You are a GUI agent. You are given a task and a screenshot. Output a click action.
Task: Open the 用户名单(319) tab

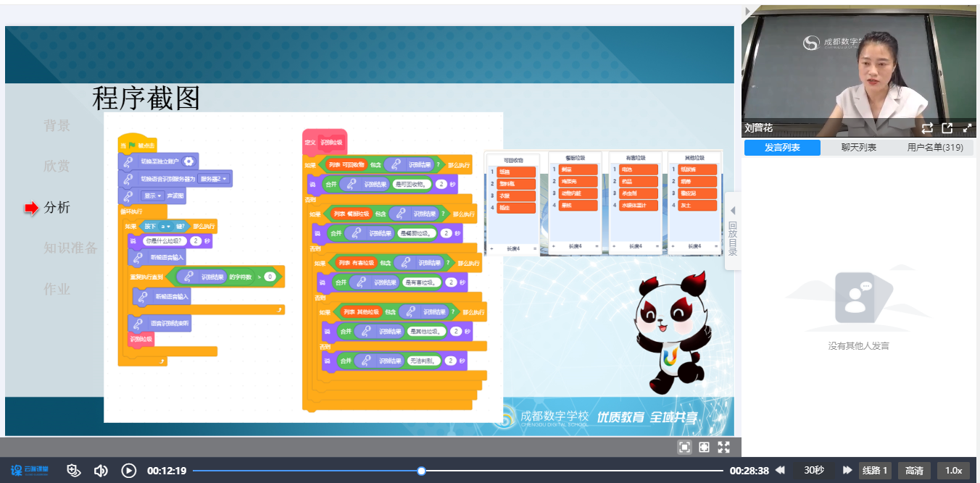(935, 148)
